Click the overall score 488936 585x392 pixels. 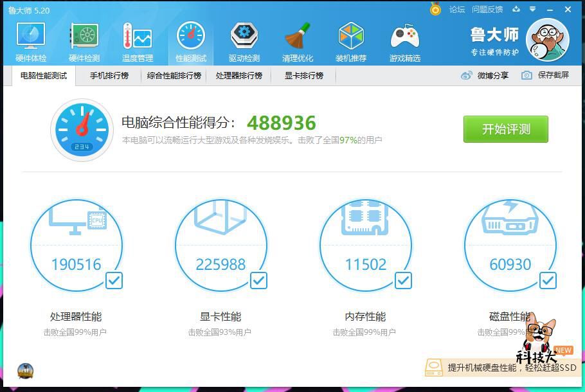click(x=282, y=123)
